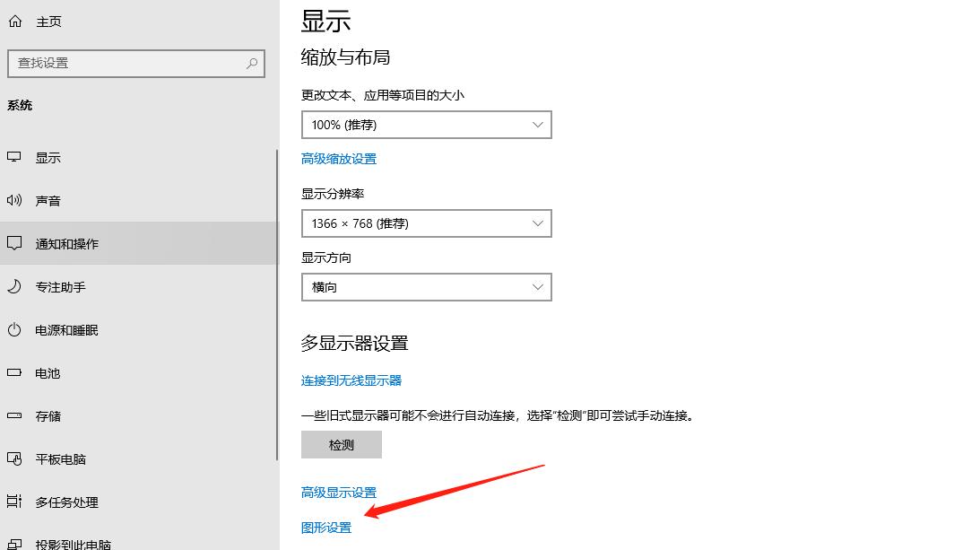This screenshot has height=550, width=980.
Task: Select the 电池 battery icon
Action: (14, 372)
